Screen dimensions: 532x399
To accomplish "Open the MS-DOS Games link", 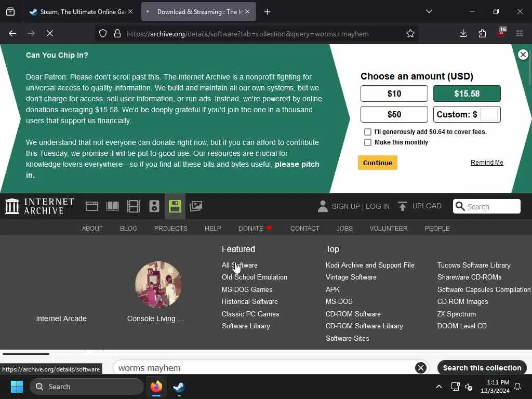I will pyautogui.click(x=247, y=289).
